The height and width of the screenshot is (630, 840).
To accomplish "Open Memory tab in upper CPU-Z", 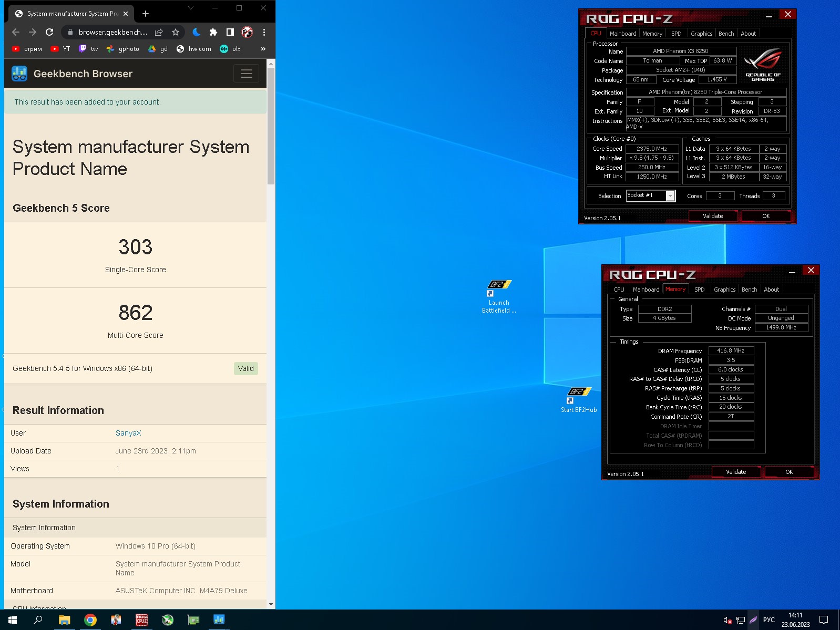I will pos(652,34).
